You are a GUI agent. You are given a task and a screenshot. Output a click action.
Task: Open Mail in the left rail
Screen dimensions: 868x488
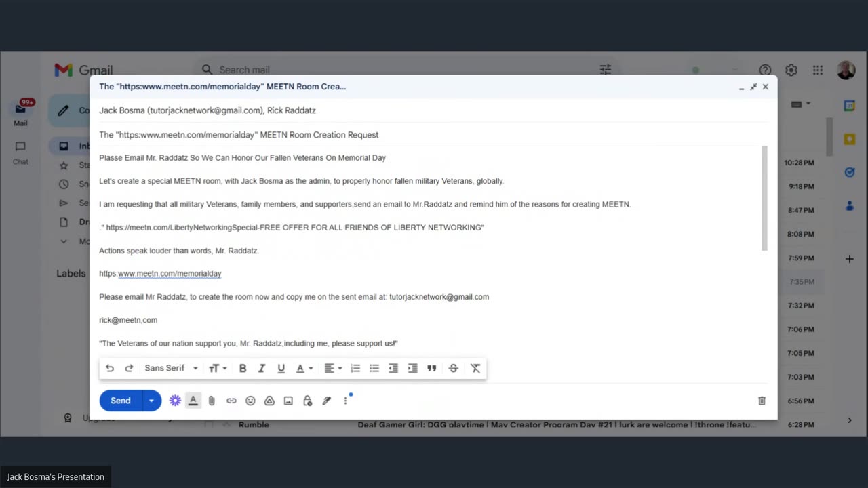click(21, 112)
